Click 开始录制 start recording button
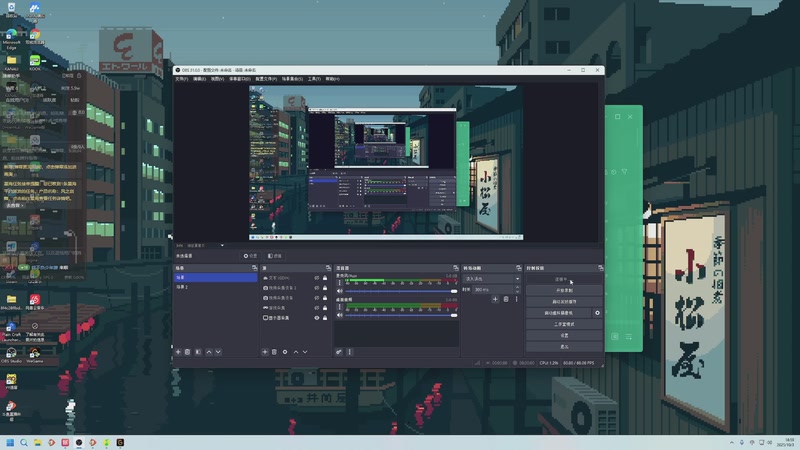Viewport: 800px width, 450px height. coord(564,290)
